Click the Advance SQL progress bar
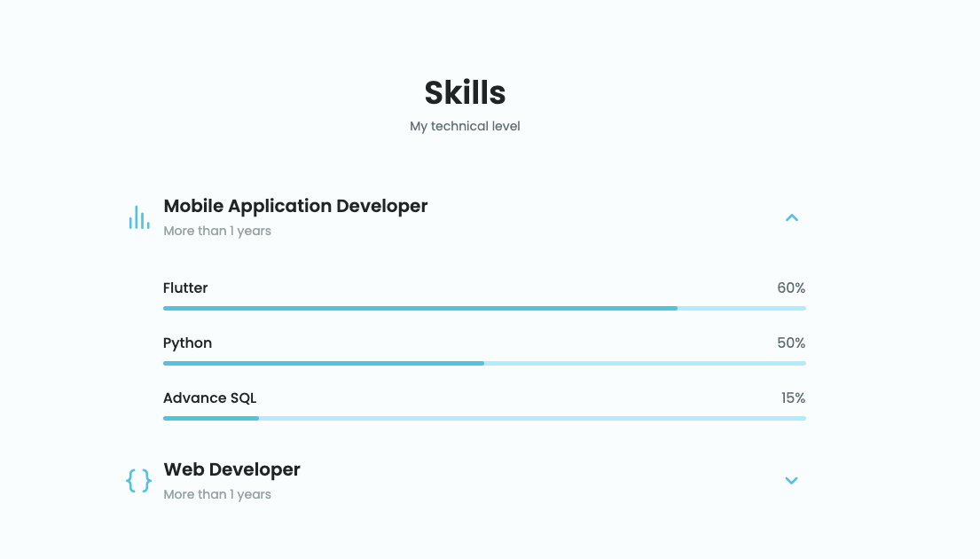Viewport: 980px width, 559px height. point(484,418)
